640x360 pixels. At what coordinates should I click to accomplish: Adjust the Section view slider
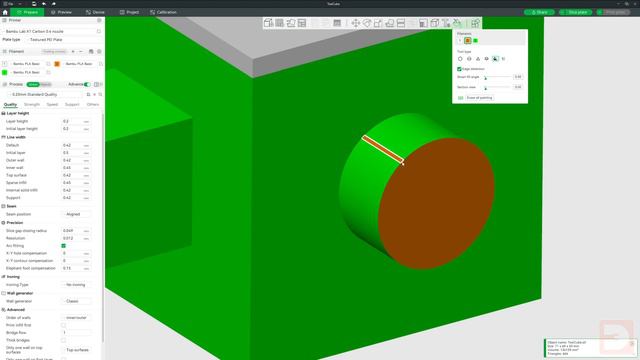point(497,87)
